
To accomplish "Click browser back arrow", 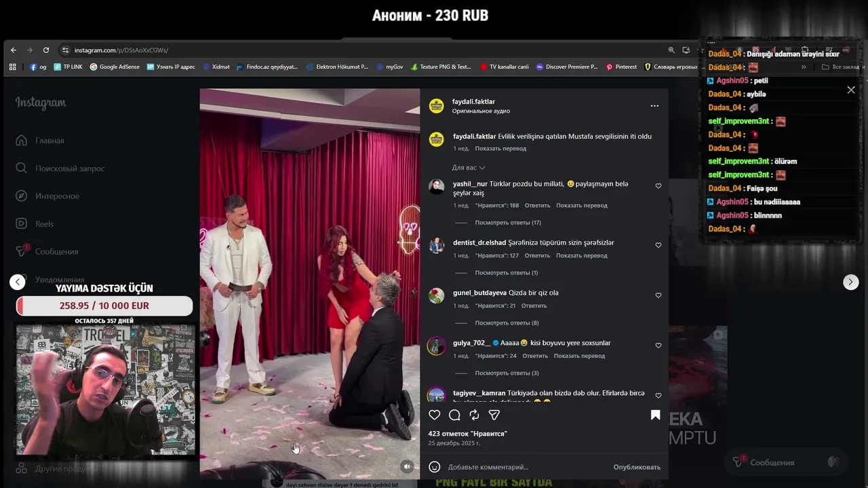I will pyautogui.click(x=14, y=50).
